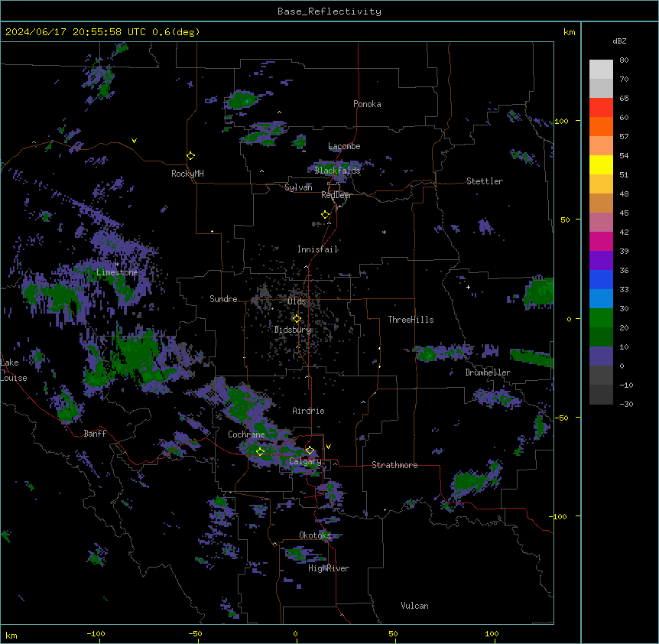
Task: Click the Limestone label
Action: [117, 272]
